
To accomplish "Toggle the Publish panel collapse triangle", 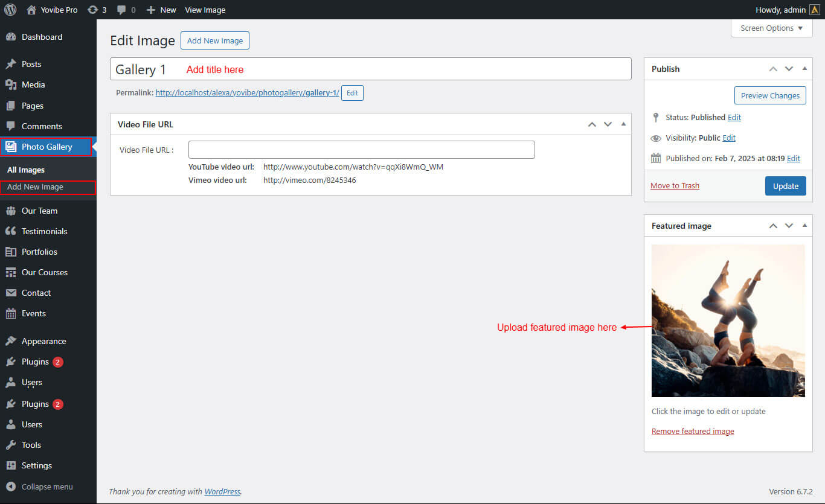I will click(x=804, y=69).
